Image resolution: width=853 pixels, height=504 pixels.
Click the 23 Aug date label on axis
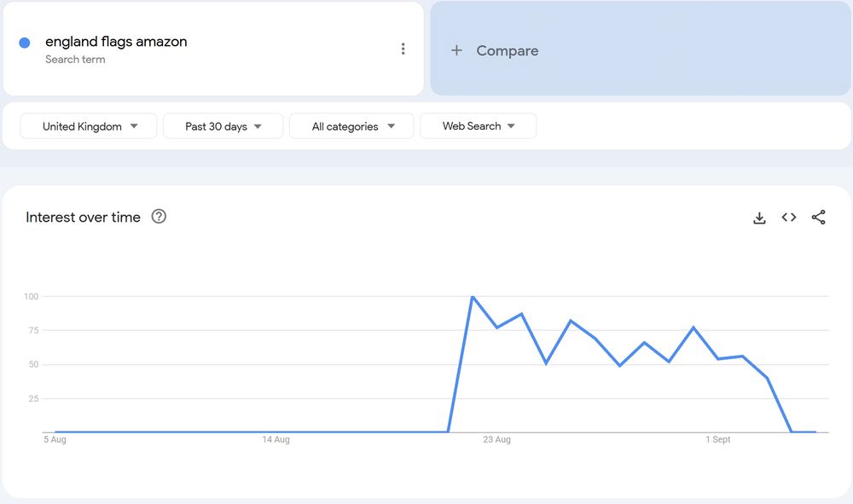pyautogui.click(x=496, y=440)
